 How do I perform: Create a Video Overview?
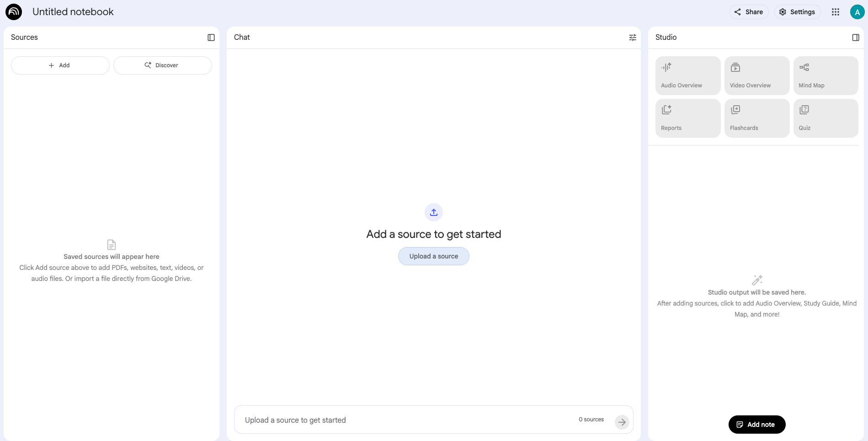pyautogui.click(x=756, y=75)
